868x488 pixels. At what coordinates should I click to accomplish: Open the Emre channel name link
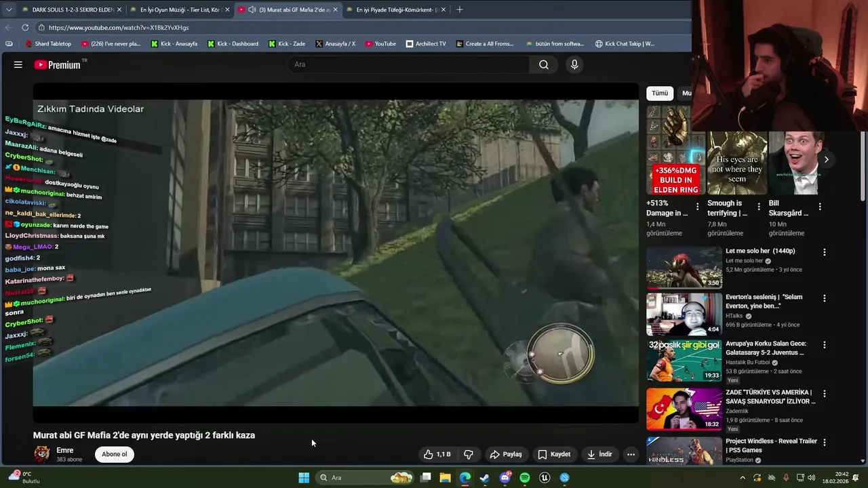[x=65, y=450]
